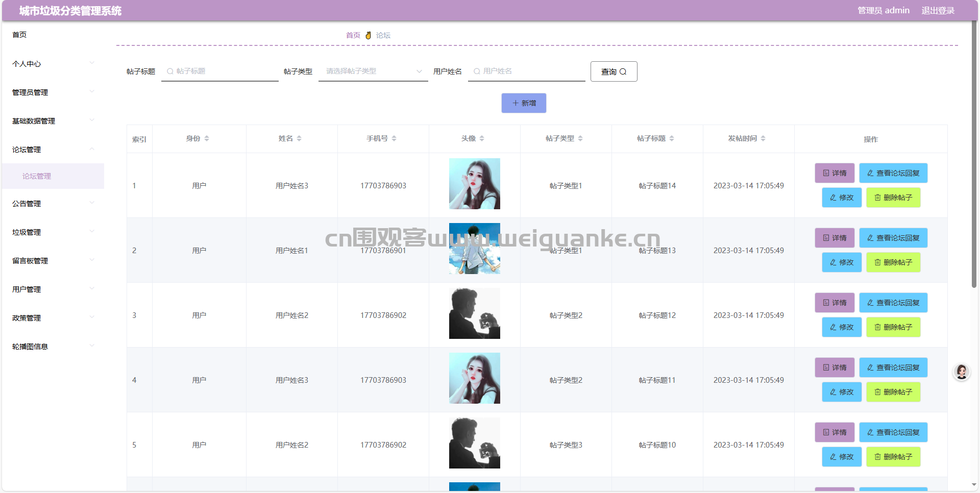Image resolution: width=980 pixels, height=493 pixels.
Task: Open 详情 for 帖子标题13 row
Action: tap(835, 238)
